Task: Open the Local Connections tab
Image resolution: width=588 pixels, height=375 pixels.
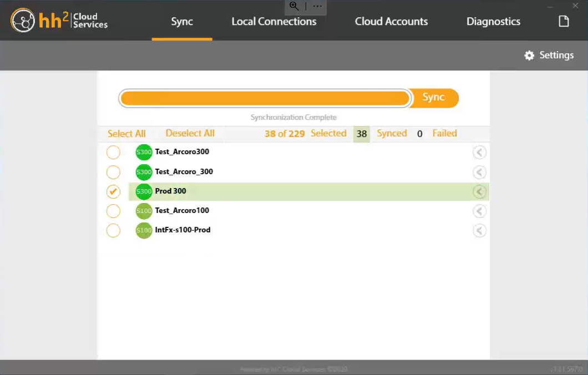Action: [x=273, y=22]
